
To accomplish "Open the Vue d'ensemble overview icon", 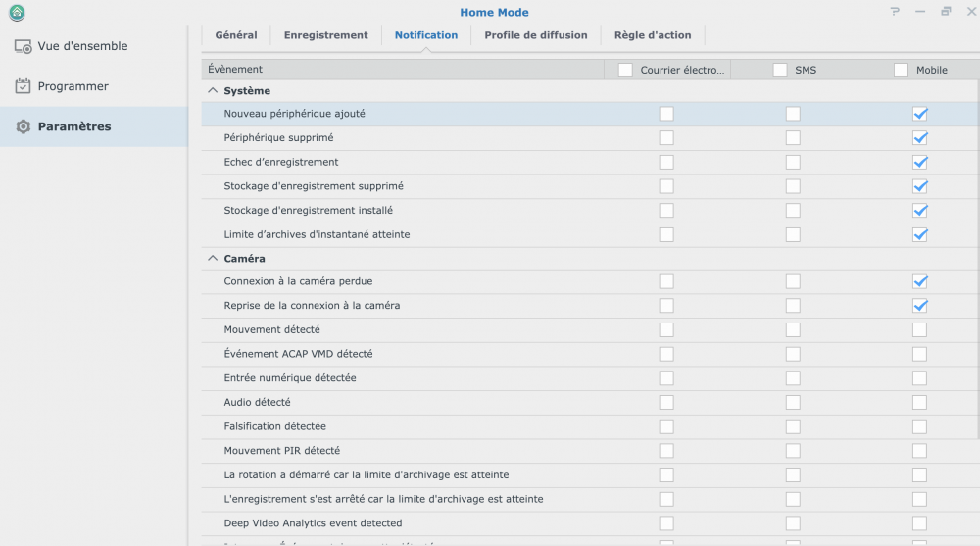I will 24,46.
